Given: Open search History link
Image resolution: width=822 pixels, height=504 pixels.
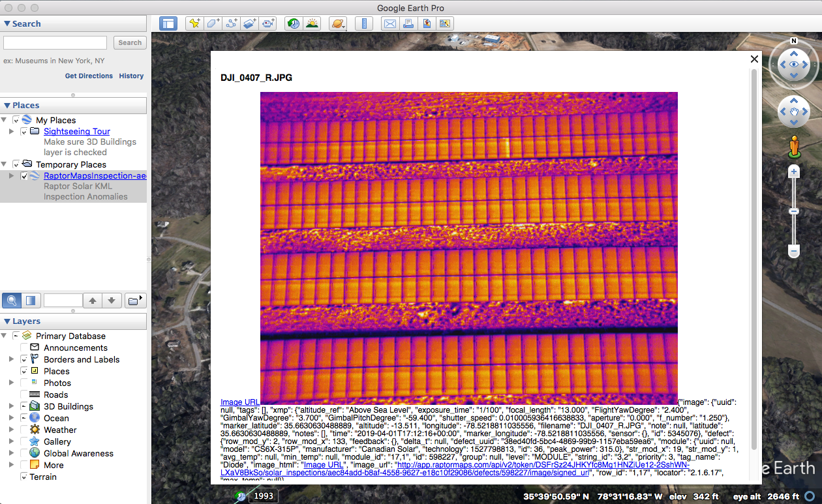Looking at the screenshot, I should point(131,76).
